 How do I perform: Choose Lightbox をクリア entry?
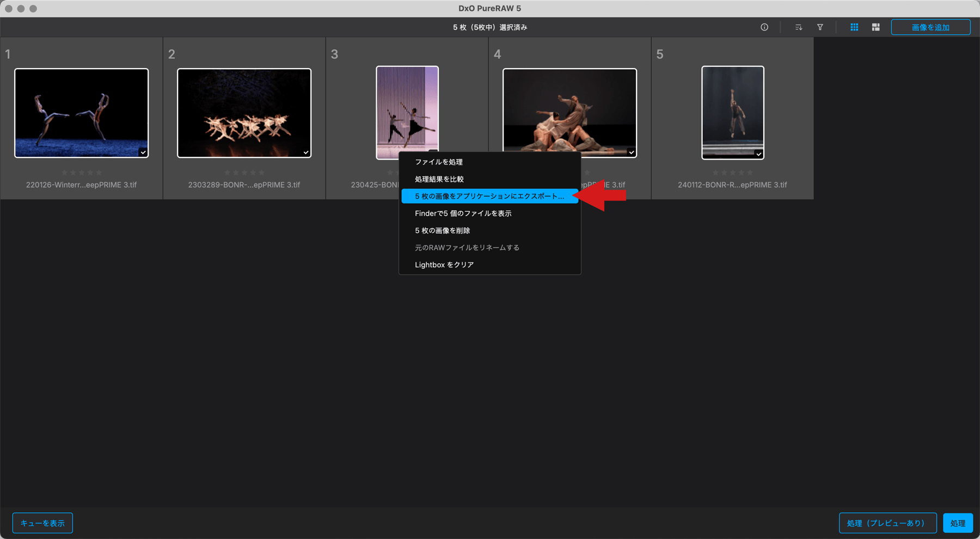tap(489, 265)
